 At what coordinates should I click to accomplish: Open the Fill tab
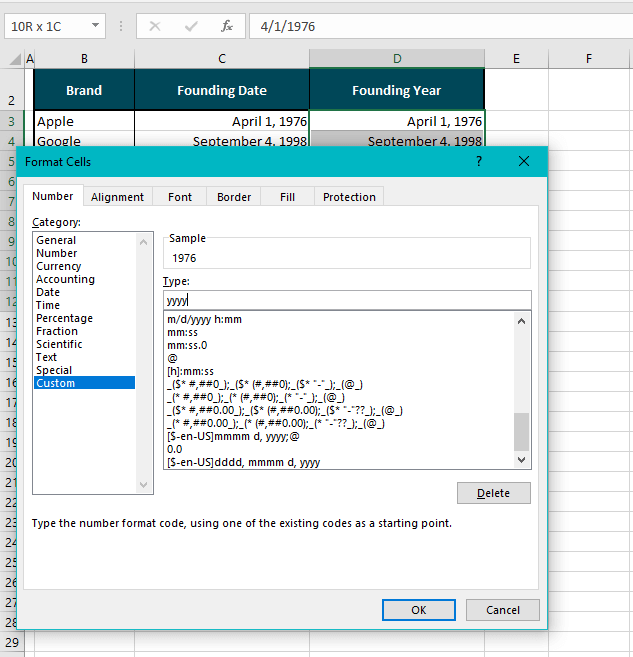pos(287,197)
